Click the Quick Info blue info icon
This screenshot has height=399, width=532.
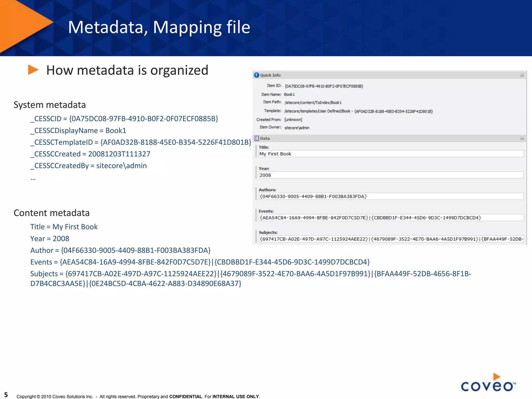[x=256, y=75]
